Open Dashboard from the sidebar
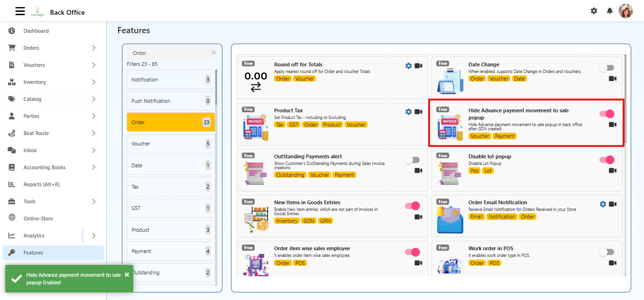 pyautogui.click(x=36, y=31)
